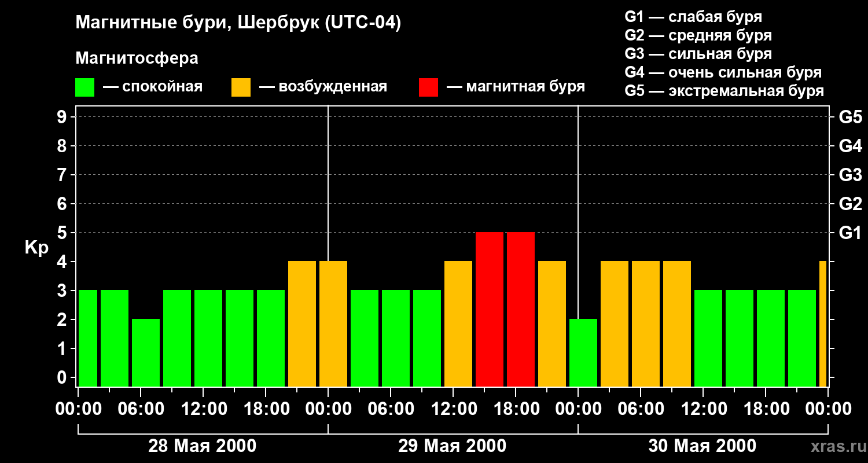This screenshot has width=868, height=463.
Task: Click the 00:00 label at chart's right end
Action: [828, 409]
